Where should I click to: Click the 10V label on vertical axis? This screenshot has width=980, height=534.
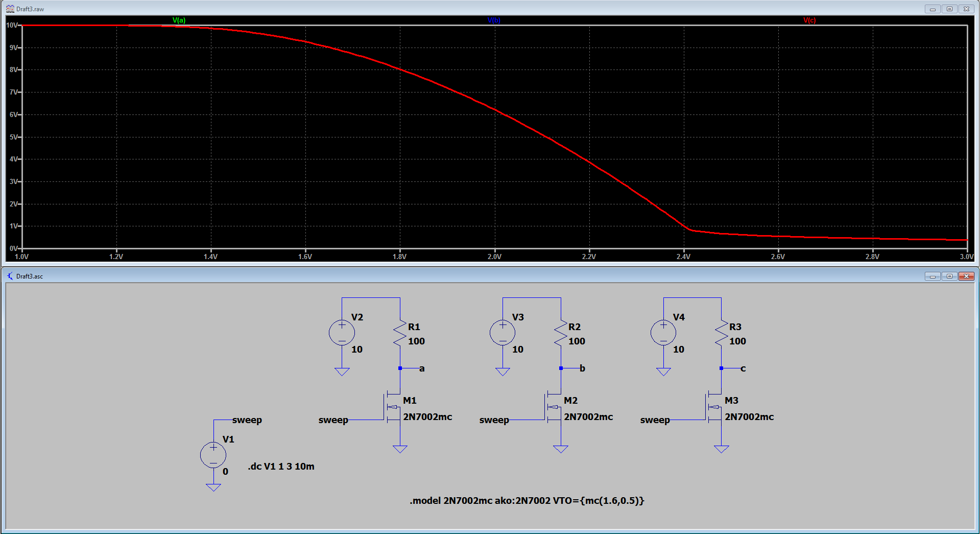tap(12, 25)
